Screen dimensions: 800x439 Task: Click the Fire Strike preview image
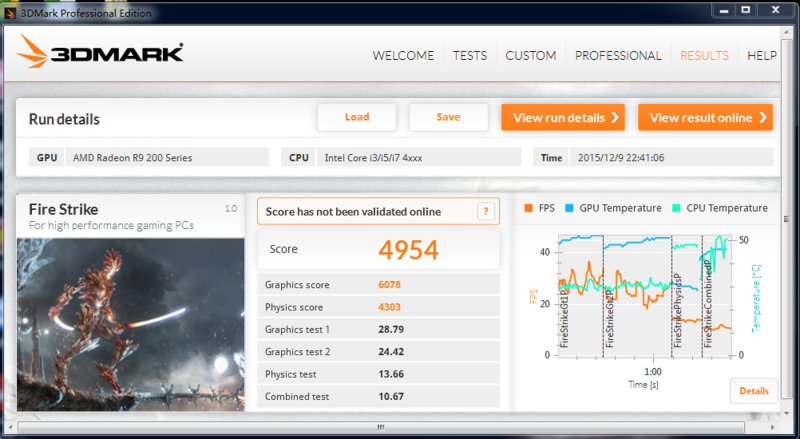pos(131,324)
